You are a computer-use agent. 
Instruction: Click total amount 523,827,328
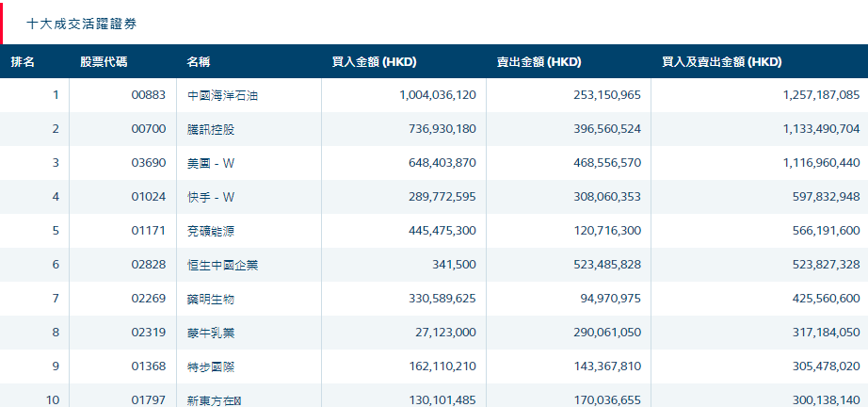[827, 265]
